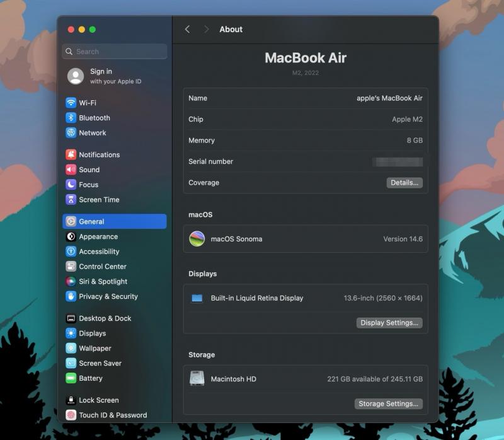Viewport: 504px width, 440px height.
Task: Open the Notifications bell icon
Action: [x=71, y=154]
